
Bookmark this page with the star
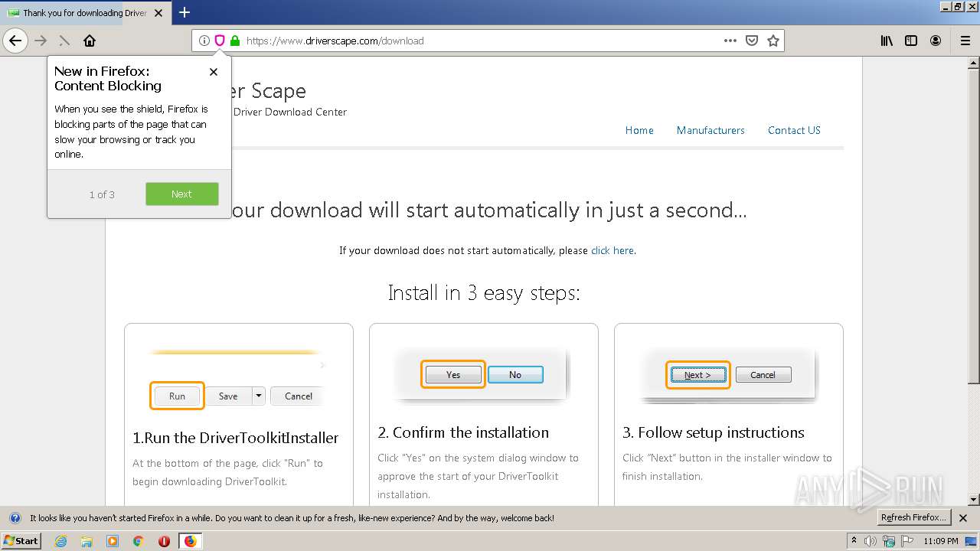(x=773, y=41)
